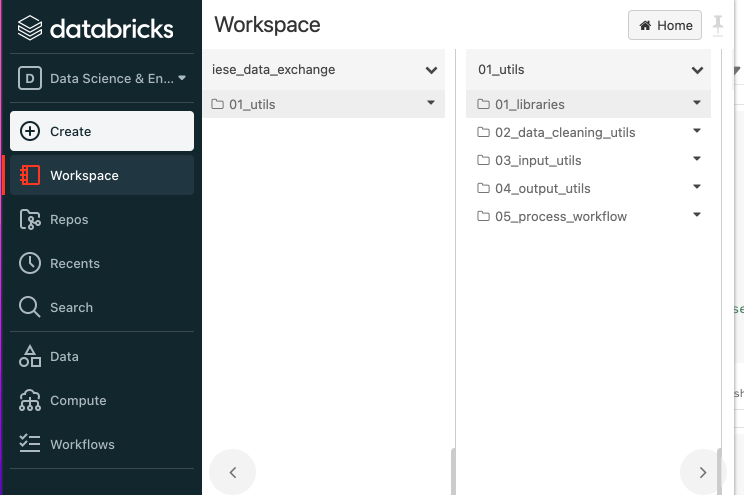Open the 01_libraries folder dropdown arrow
The height and width of the screenshot is (495, 744).
pos(697,103)
